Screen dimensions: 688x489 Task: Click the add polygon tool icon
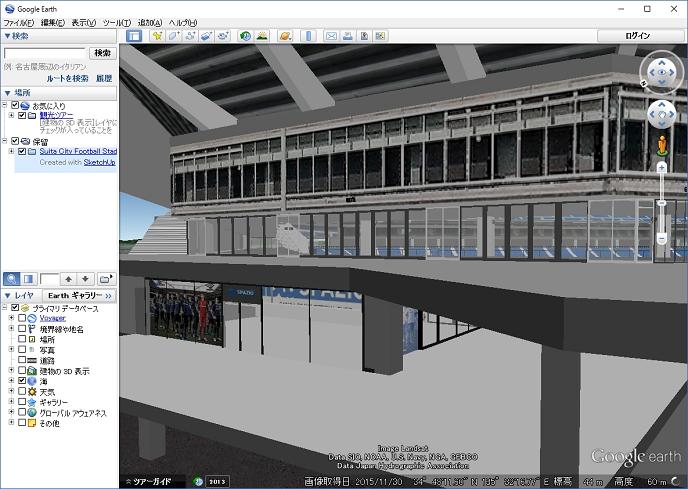pos(173,36)
